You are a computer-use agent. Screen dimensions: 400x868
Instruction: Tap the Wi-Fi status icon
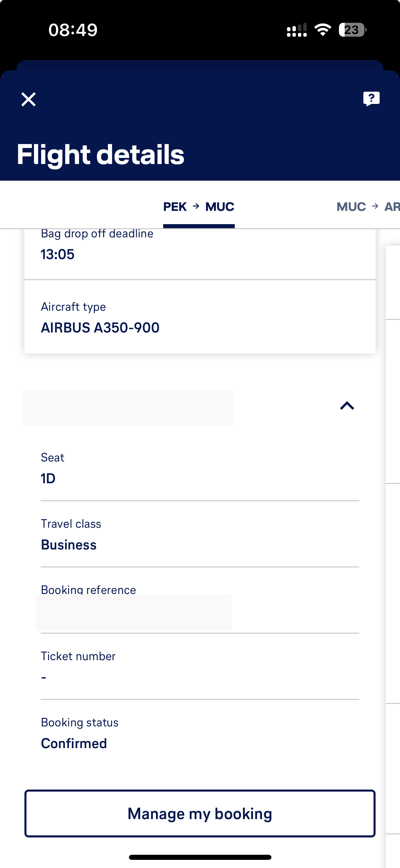click(323, 30)
